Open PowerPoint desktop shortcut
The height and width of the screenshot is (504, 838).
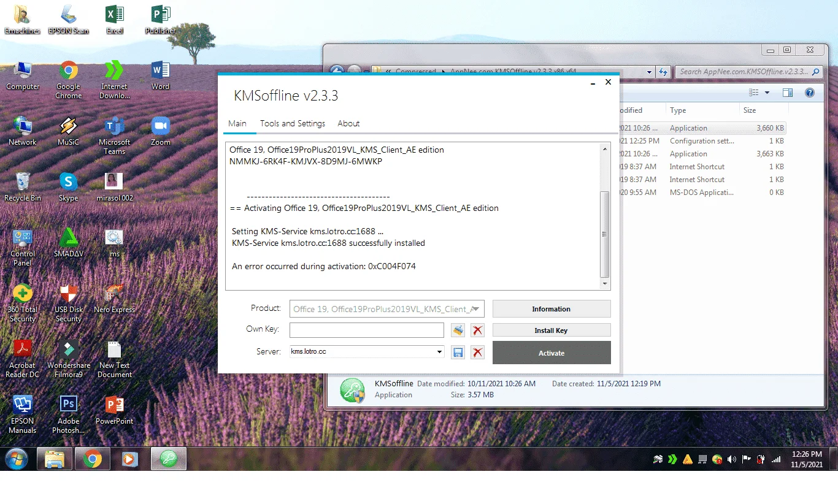point(115,410)
